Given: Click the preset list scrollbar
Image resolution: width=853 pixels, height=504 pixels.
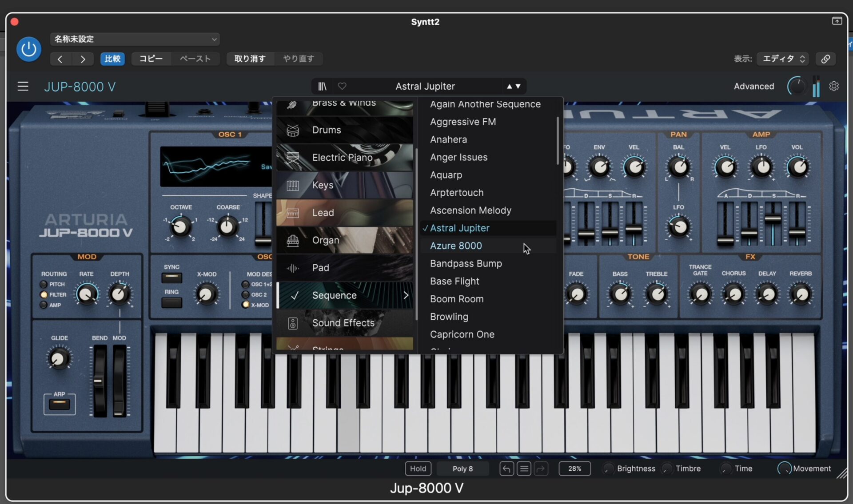Looking at the screenshot, I should (x=558, y=141).
